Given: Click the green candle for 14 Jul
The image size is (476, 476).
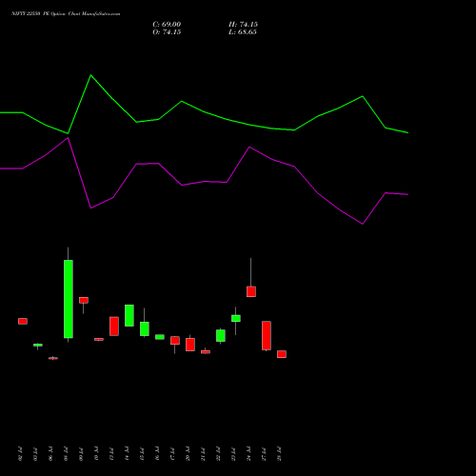Looking at the screenshot, I should pyautogui.click(x=129, y=315).
